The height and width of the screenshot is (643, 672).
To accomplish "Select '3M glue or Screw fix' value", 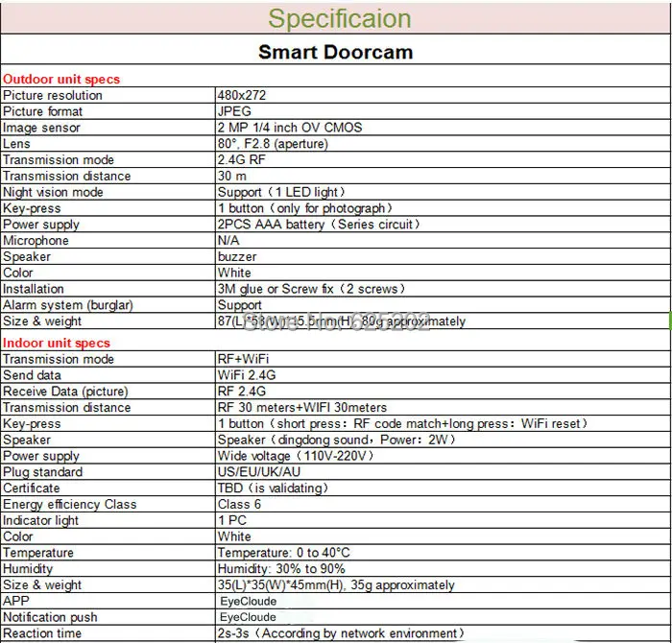I will [276, 289].
